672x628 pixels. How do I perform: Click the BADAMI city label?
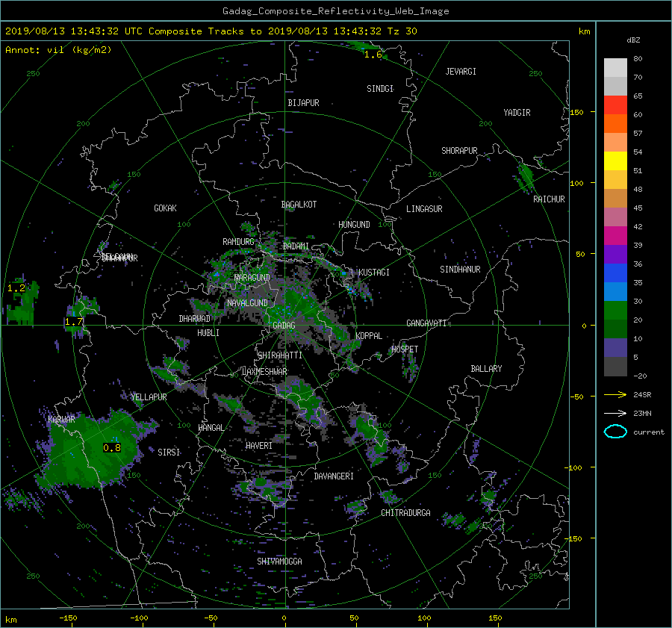[x=296, y=246]
